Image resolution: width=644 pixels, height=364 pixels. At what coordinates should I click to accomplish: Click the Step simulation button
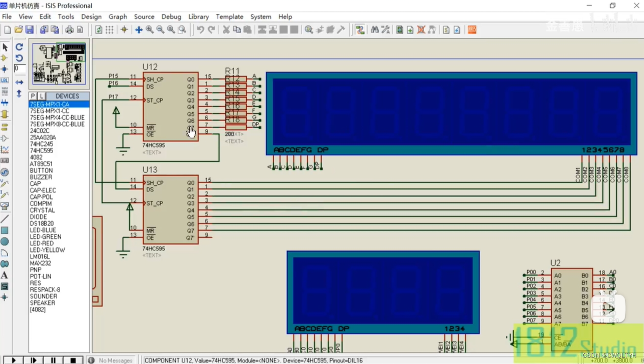click(x=33, y=360)
